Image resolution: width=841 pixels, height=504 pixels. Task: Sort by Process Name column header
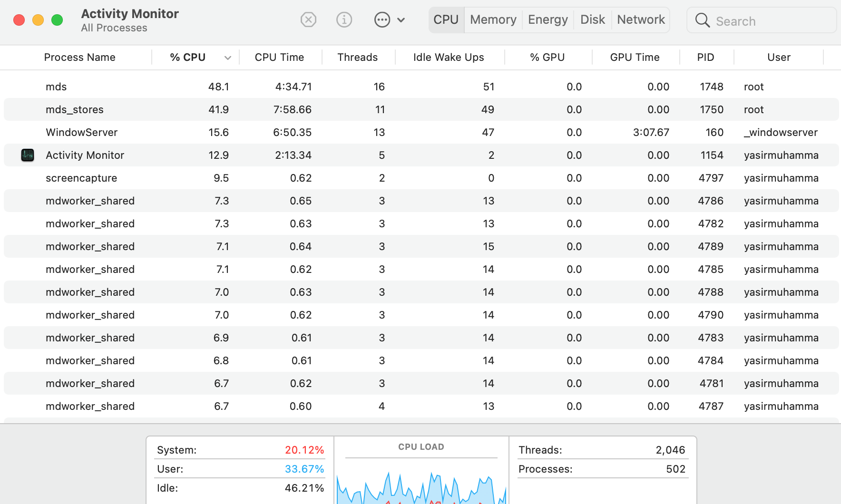[79, 58]
